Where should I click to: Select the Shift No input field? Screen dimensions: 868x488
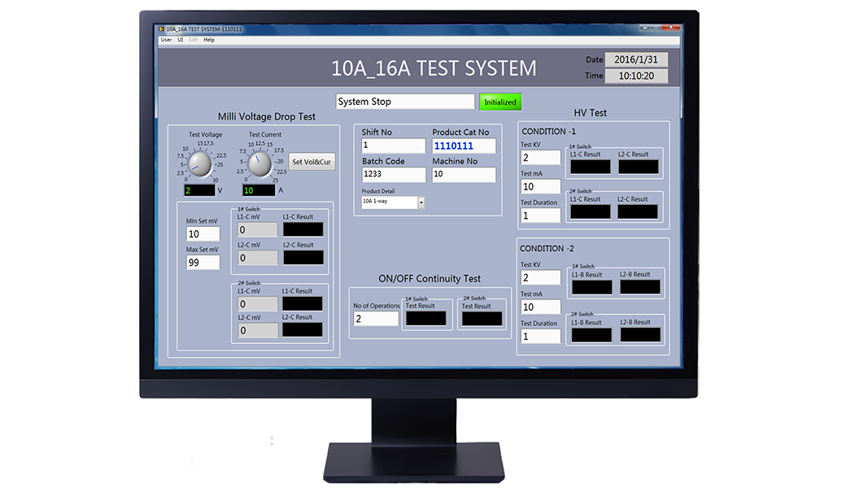coord(393,146)
